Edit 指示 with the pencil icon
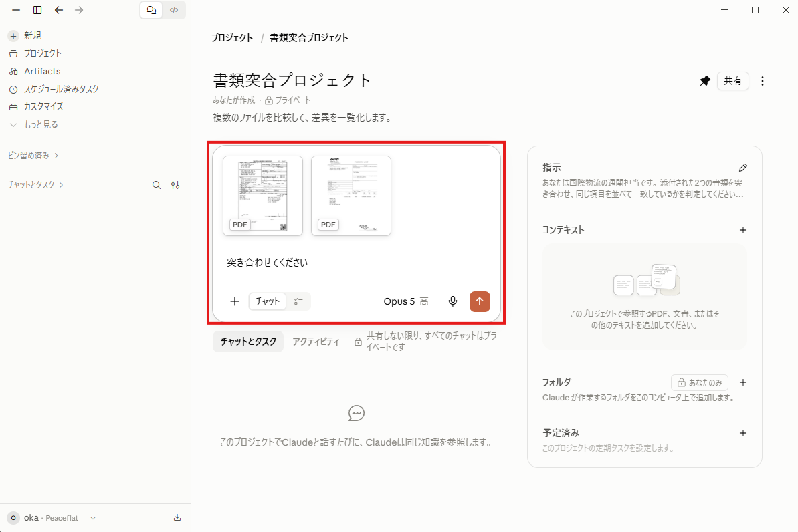This screenshot has width=798, height=532. point(743,168)
